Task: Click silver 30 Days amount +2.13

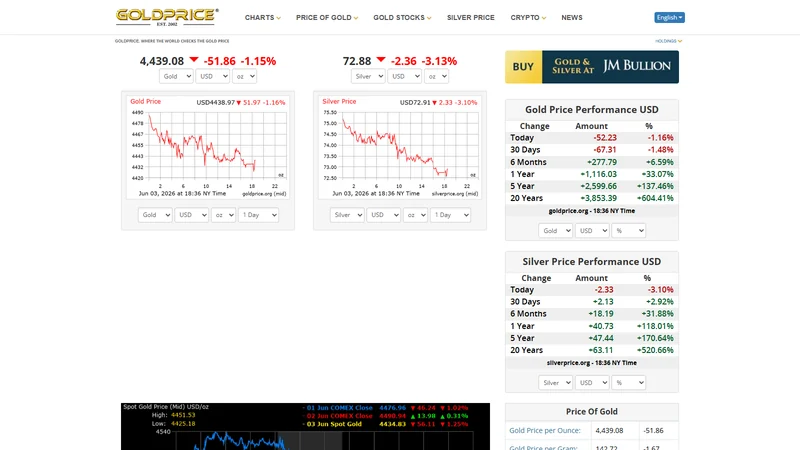Action: tap(604, 302)
